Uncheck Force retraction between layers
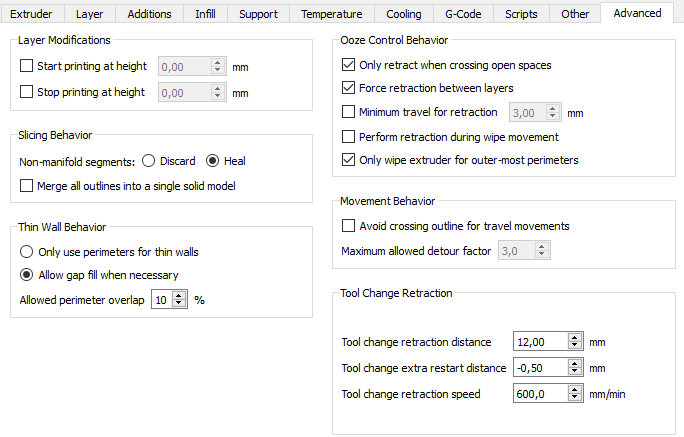The height and width of the screenshot is (437, 684). click(x=349, y=88)
